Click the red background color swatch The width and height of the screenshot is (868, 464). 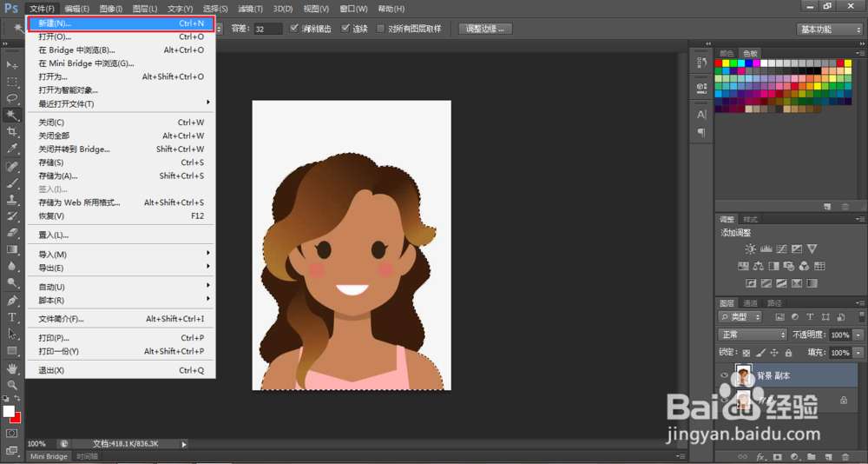coord(16,419)
